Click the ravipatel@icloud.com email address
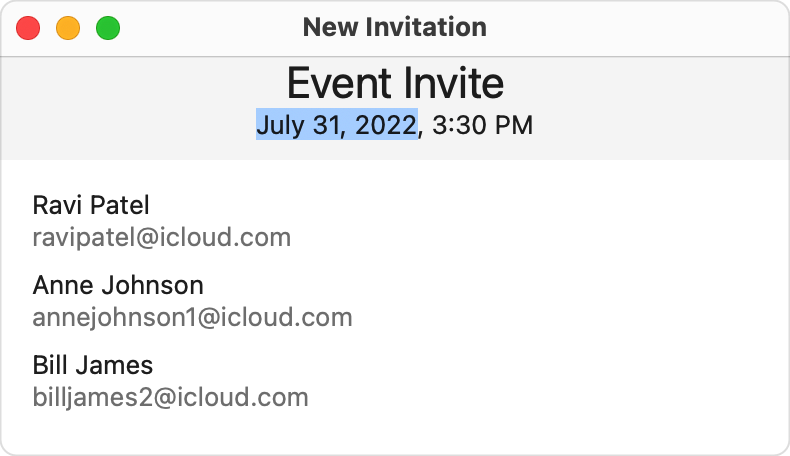 pos(162,238)
